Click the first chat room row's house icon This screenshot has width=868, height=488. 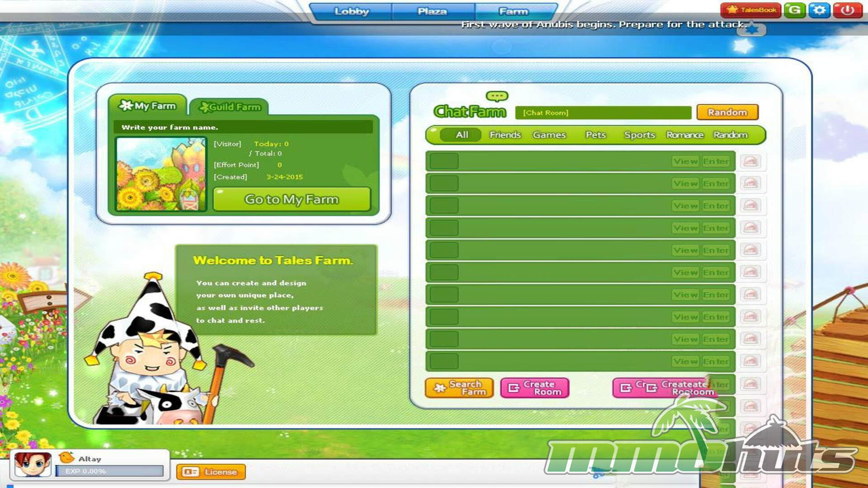(x=750, y=161)
